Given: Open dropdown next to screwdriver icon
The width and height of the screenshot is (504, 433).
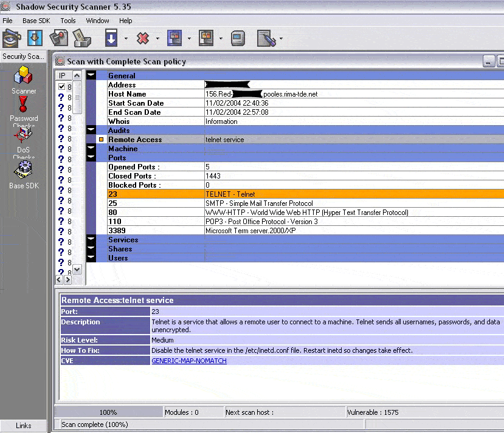Looking at the screenshot, I should (x=281, y=38).
